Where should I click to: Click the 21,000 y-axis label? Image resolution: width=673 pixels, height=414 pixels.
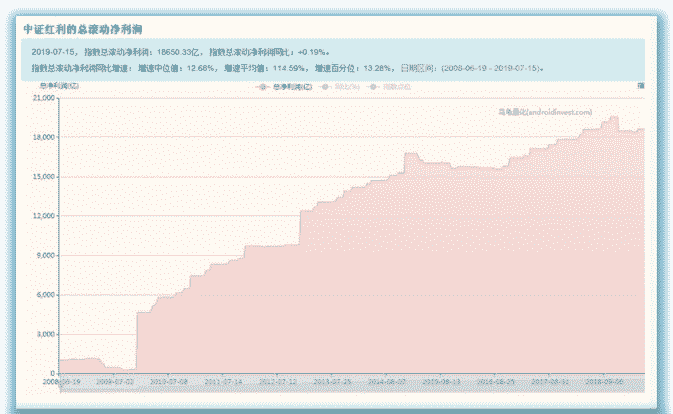coord(41,98)
